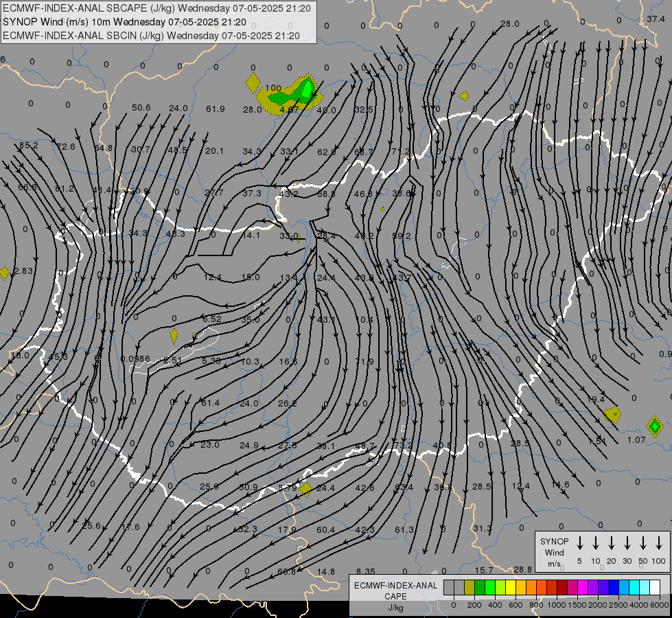Click the bright green CAPE maximum blob

point(308,90)
